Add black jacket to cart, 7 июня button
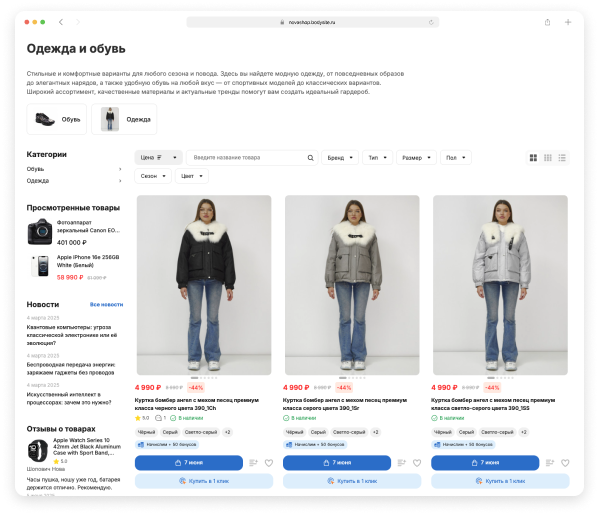Image resolution: width=599 pixels, height=515 pixels. pyautogui.click(x=189, y=463)
